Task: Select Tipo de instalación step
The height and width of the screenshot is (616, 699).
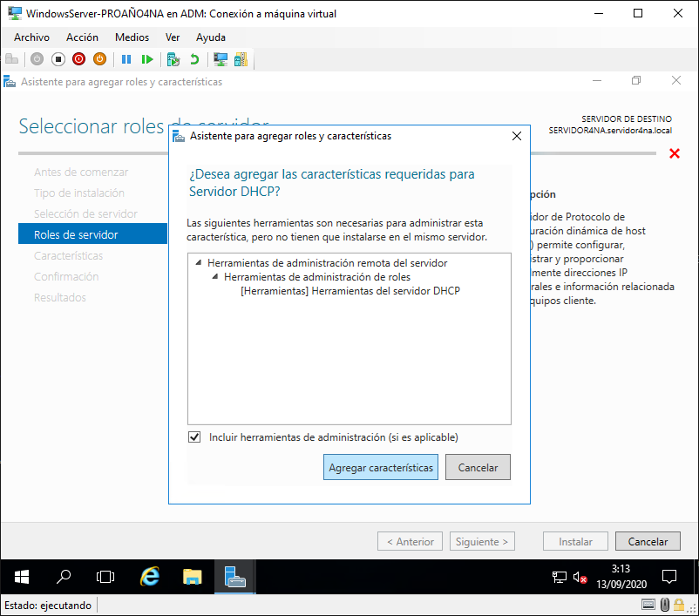Action: click(x=79, y=193)
